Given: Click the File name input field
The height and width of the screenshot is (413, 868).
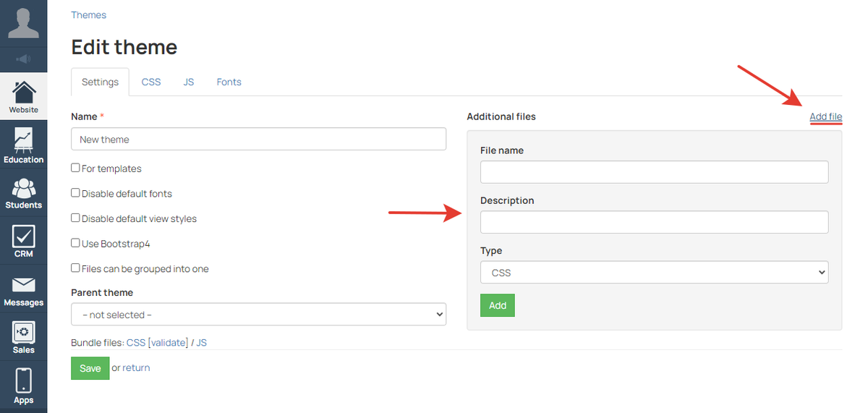Looking at the screenshot, I should point(654,172).
